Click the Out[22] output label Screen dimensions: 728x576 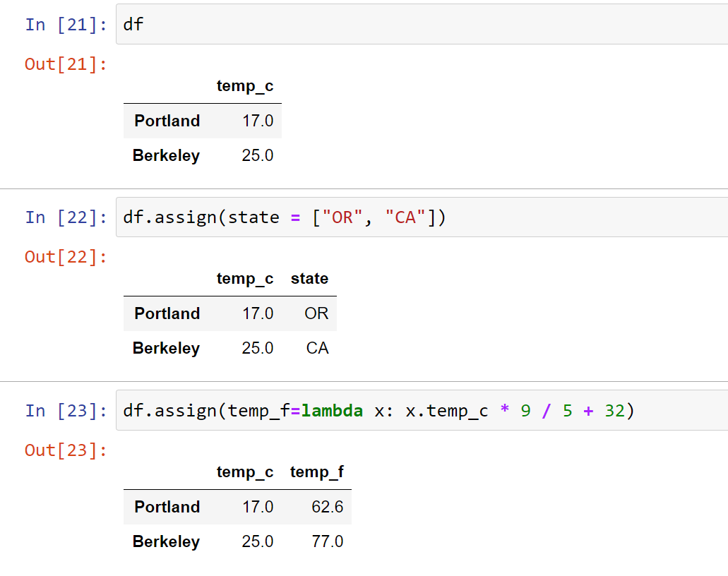65,256
